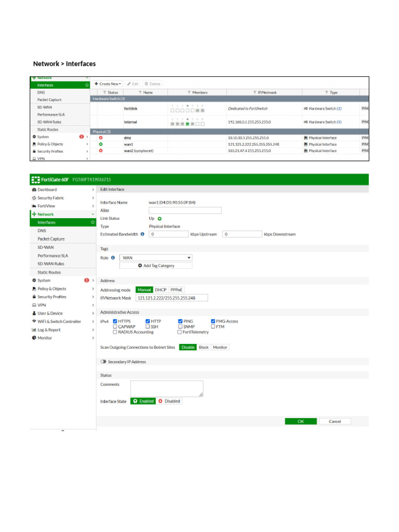The image size is (399, 532).
Task: Uncheck the FMG-Access checkbox
Action: click(x=213, y=321)
